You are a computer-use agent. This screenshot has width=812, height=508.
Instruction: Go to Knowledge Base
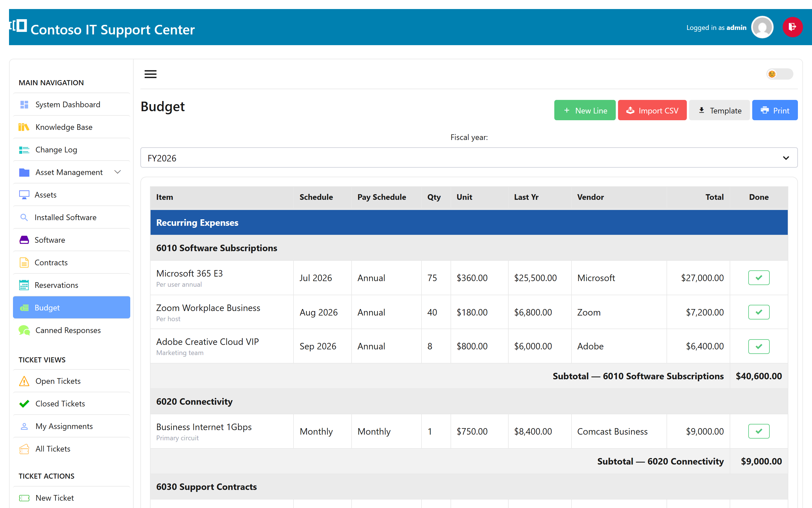point(71,127)
